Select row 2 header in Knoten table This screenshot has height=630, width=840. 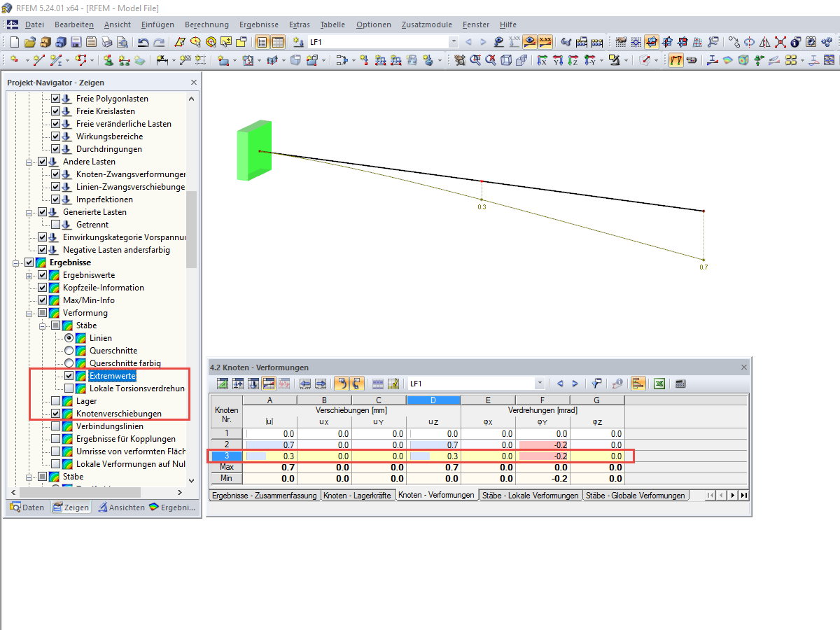pos(225,444)
